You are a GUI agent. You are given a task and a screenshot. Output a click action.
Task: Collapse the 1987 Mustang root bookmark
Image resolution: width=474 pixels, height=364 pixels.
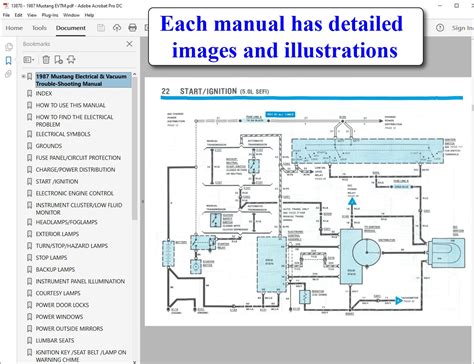[23, 77]
